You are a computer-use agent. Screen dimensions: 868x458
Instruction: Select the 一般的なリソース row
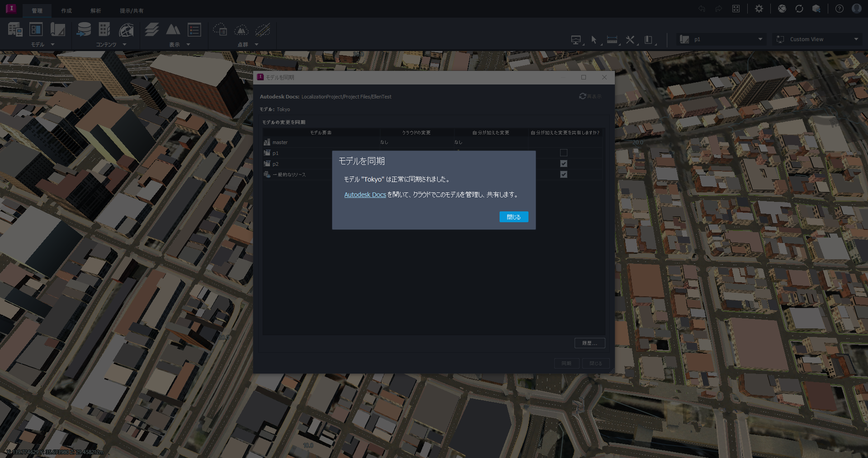[x=432, y=175]
